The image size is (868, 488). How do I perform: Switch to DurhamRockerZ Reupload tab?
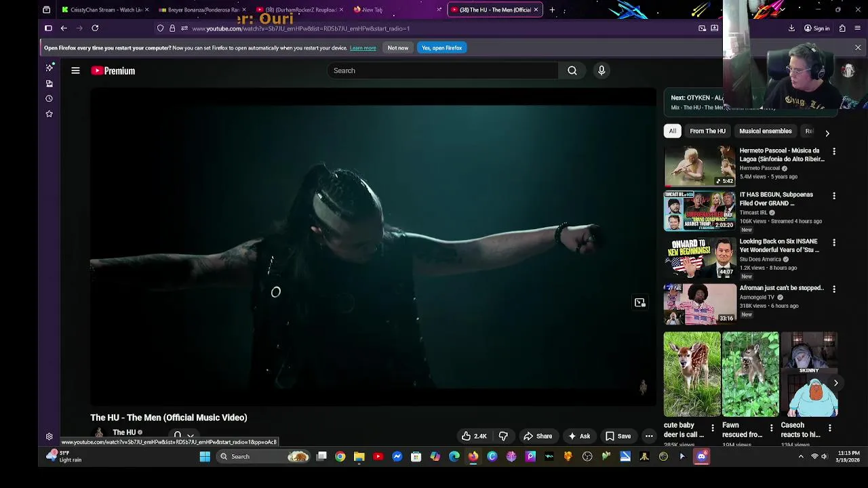point(299,10)
